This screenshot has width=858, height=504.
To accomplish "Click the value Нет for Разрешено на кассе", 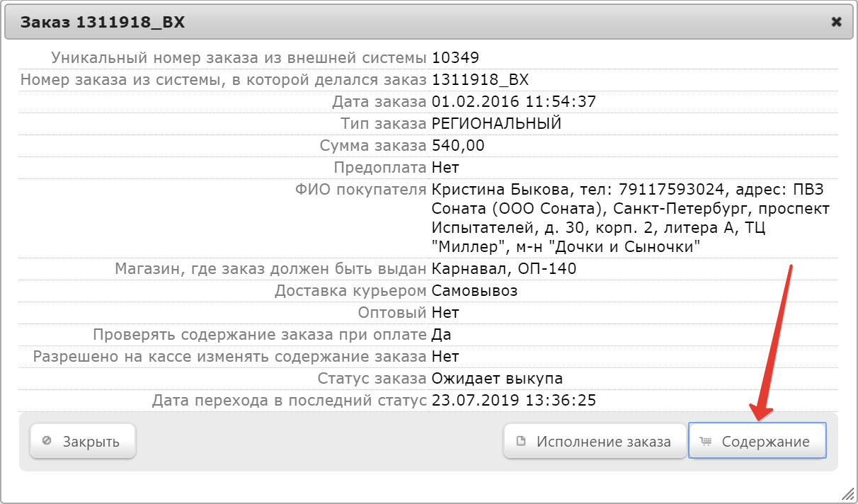I will pyautogui.click(x=445, y=356).
